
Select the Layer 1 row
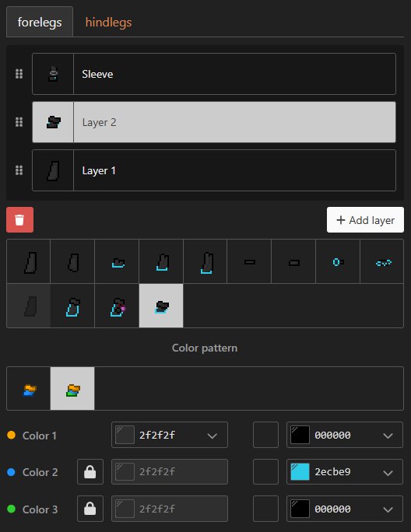(x=214, y=170)
